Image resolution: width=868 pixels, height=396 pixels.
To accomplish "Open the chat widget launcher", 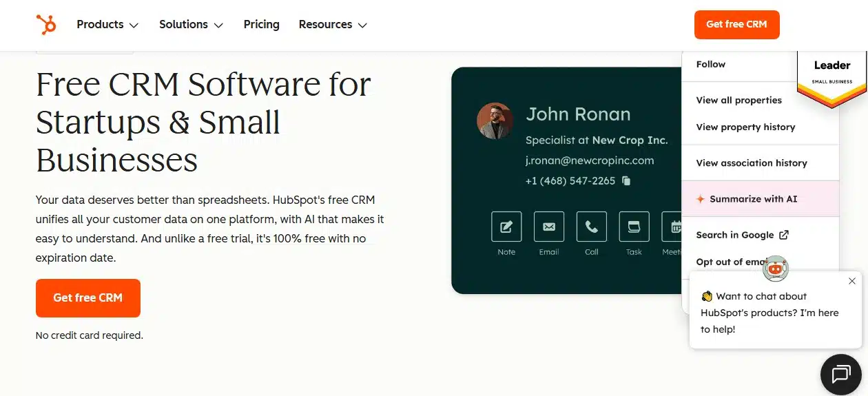I will [841, 375].
